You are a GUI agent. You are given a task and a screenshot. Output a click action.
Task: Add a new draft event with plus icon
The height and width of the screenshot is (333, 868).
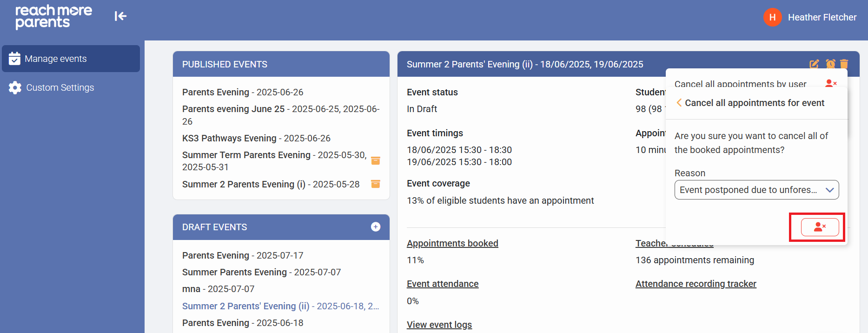pyautogui.click(x=376, y=227)
